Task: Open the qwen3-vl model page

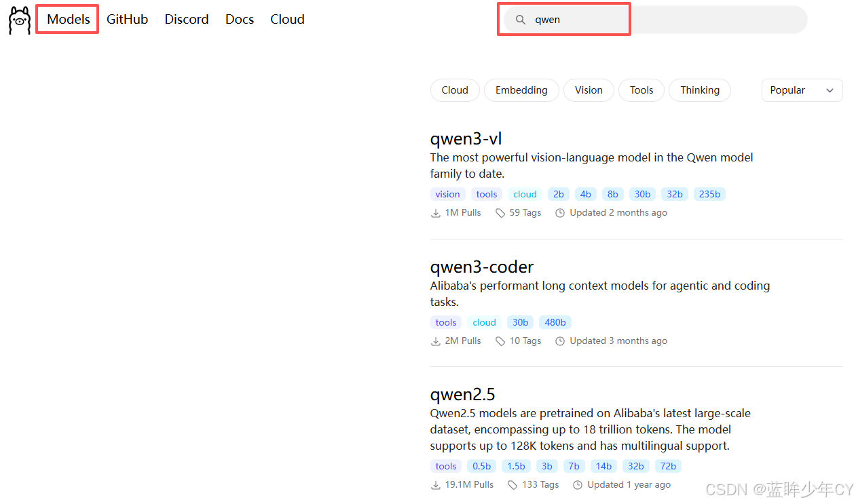Action: pos(466,138)
